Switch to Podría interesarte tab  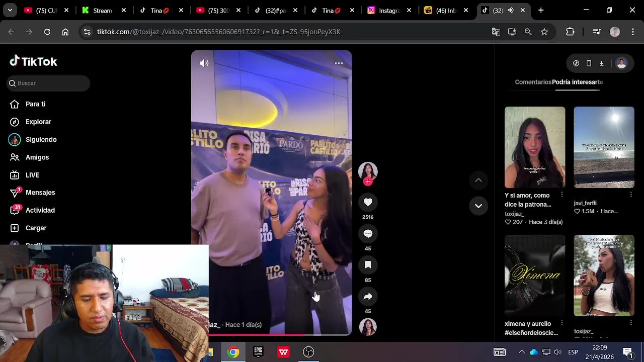click(x=577, y=82)
